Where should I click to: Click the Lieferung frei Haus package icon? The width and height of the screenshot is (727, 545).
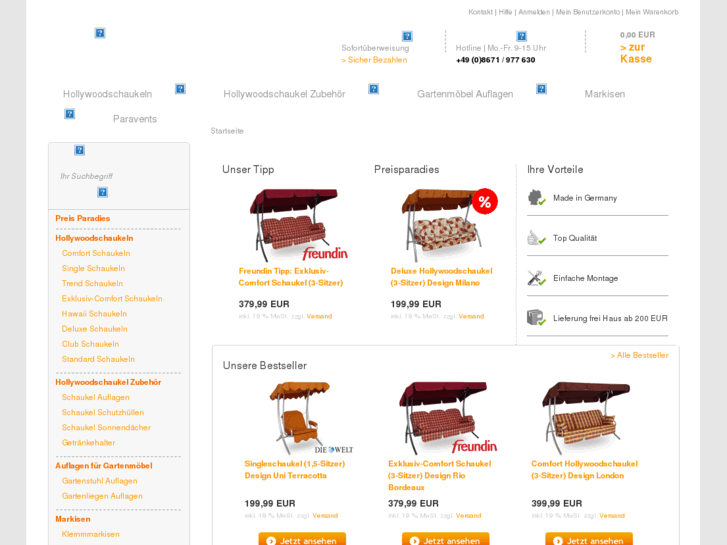pyautogui.click(x=536, y=318)
